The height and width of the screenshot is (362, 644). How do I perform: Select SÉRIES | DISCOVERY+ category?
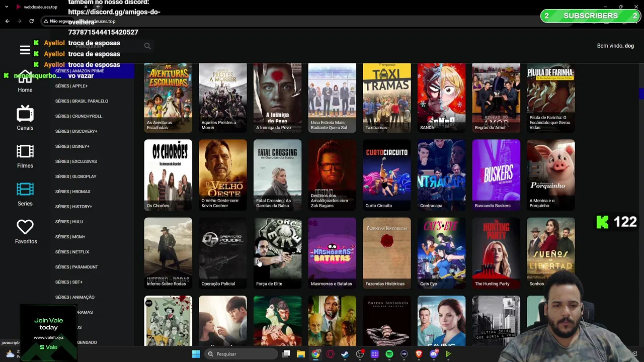point(76,131)
